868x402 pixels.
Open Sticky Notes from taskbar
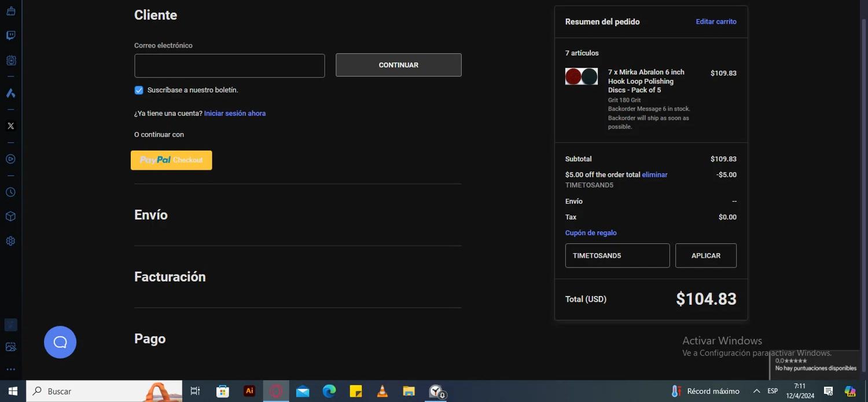coord(356,392)
